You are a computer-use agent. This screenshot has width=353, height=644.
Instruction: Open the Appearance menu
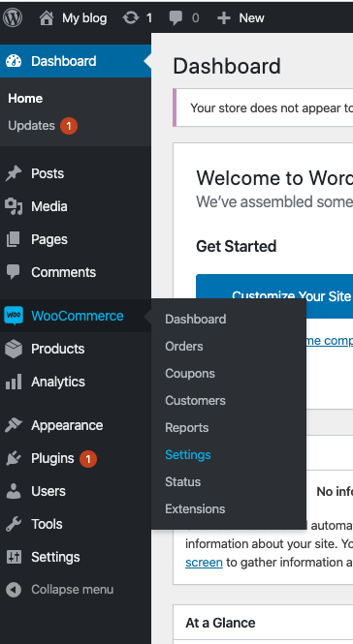click(x=67, y=425)
